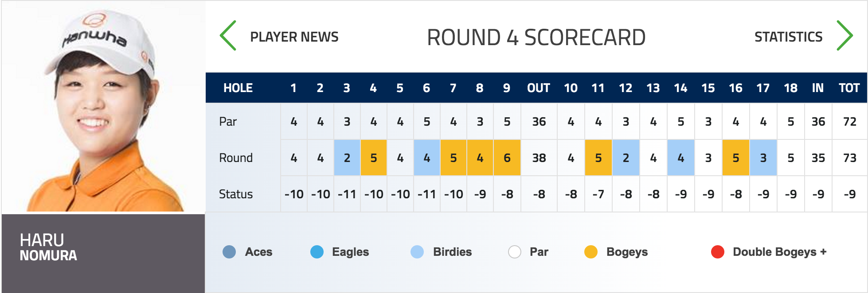Click the OUT total score 38
This screenshot has height=293, width=868.
(x=539, y=158)
